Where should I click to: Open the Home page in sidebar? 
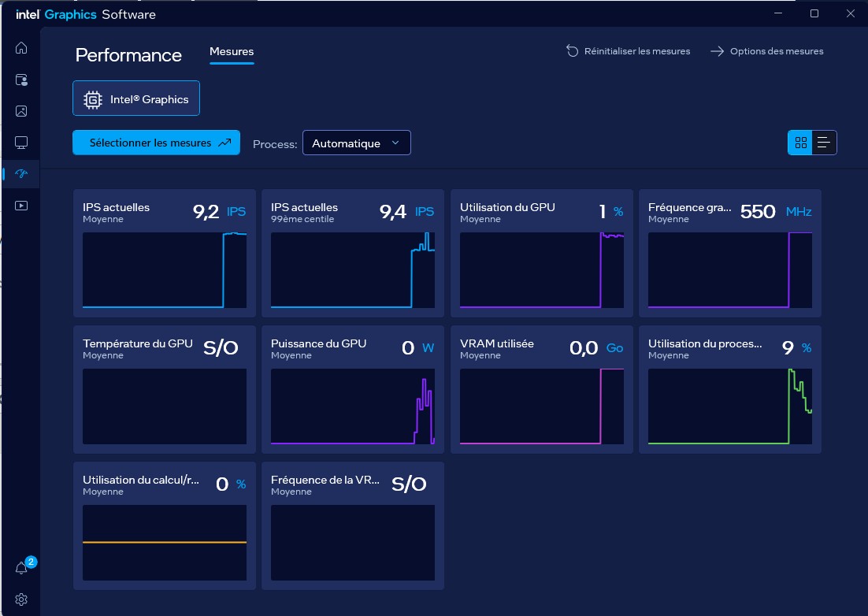pyautogui.click(x=21, y=48)
